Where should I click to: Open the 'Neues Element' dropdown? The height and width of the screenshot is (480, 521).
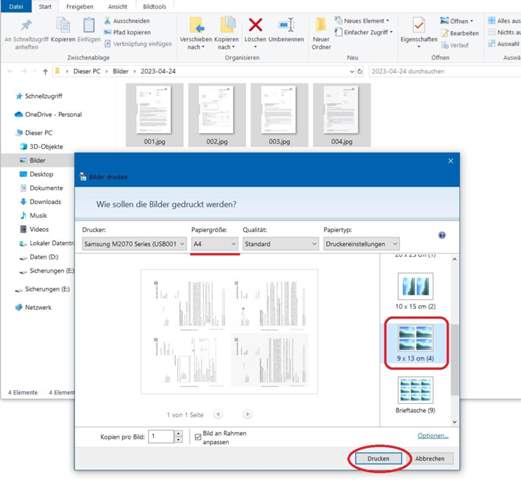[362, 21]
